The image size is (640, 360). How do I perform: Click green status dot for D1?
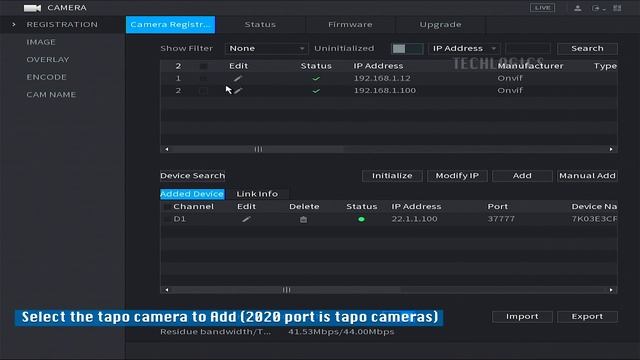[x=361, y=219]
